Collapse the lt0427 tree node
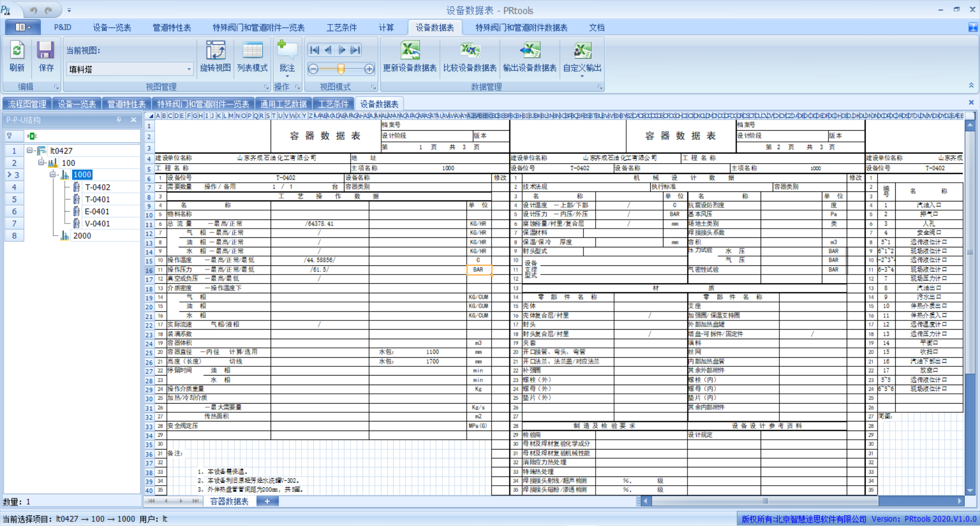This screenshot has height=526, width=980. 30,151
